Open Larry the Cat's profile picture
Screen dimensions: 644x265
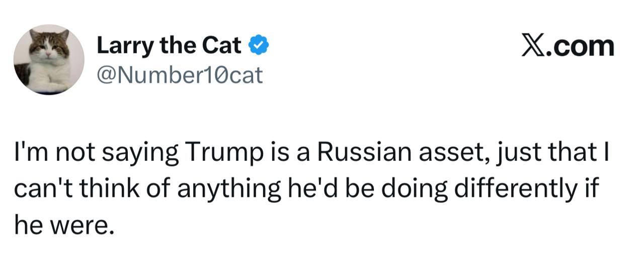pyautogui.click(x=49, y=59)
